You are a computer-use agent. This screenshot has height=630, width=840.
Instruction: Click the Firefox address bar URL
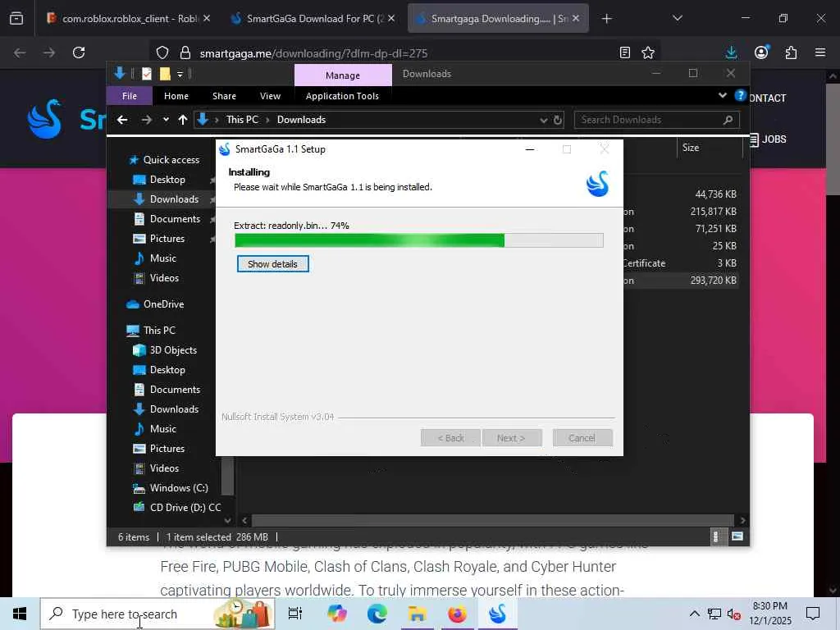pyautogui.click(x=313, y=53)
